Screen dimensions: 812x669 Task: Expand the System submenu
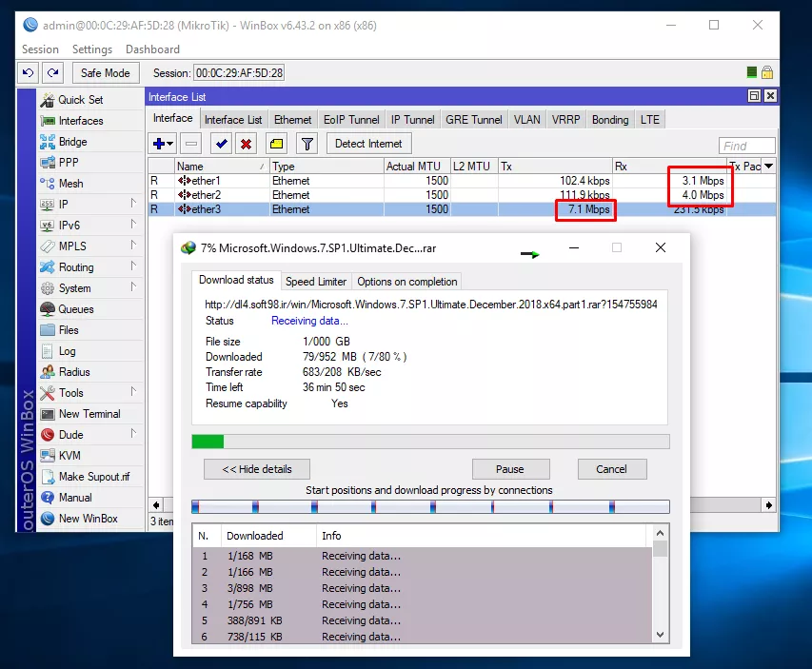[133, 286]
